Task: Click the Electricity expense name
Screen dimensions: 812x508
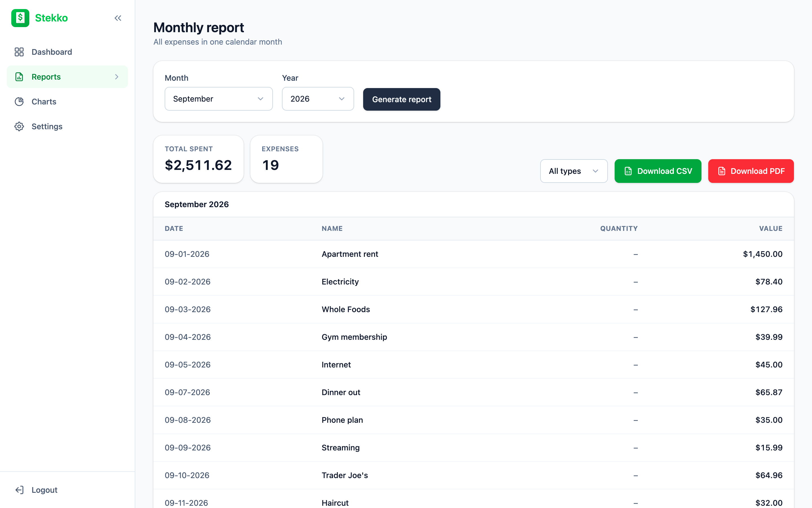Action: tap(340, 282)
